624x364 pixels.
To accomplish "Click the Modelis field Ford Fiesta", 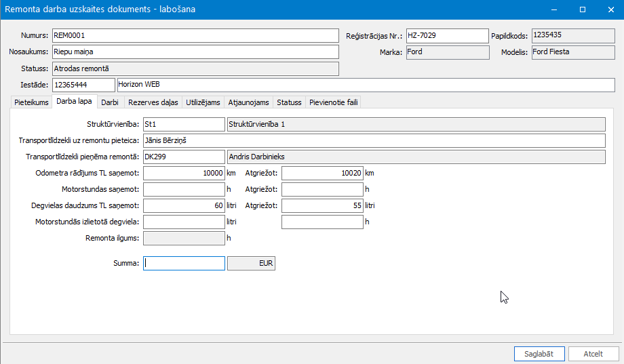I will [573, 52].
